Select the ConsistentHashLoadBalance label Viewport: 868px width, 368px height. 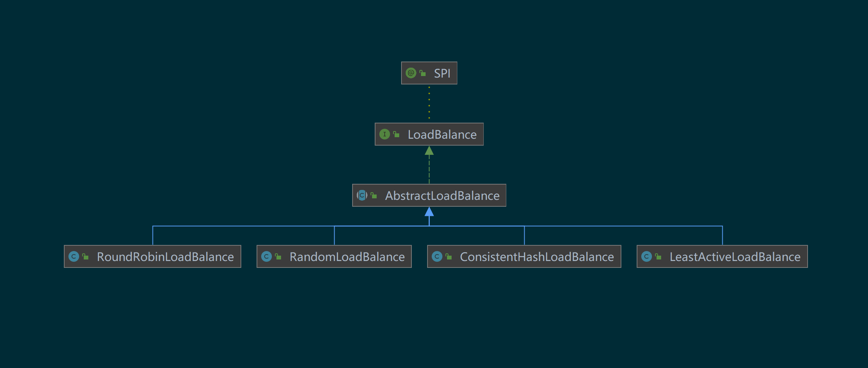tap(537, 257)
